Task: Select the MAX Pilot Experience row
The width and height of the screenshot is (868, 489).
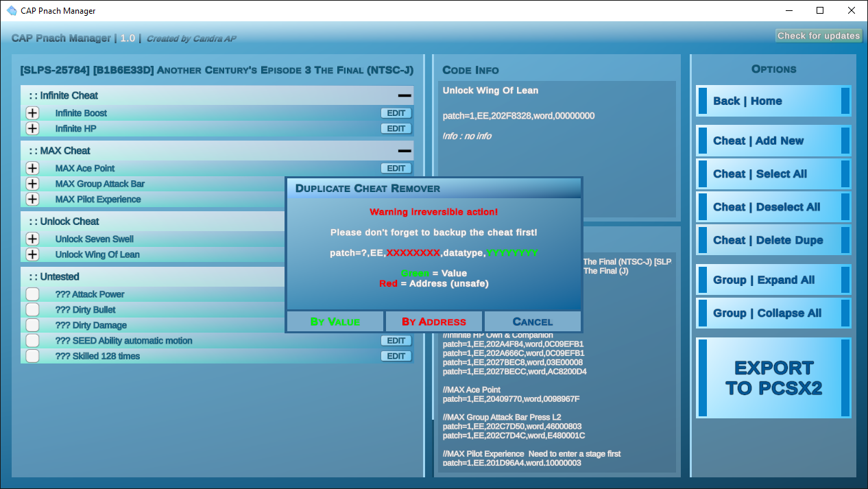Action: click(x=153, y=199)
